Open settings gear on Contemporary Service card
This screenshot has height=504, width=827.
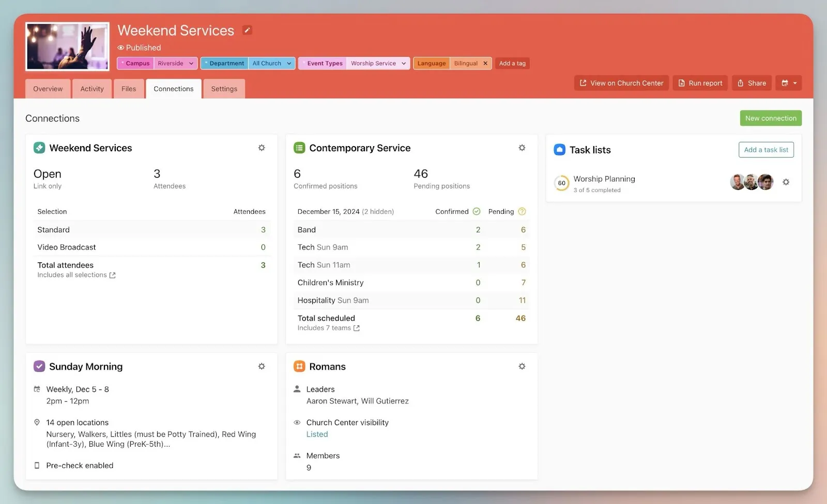[522, 148]
